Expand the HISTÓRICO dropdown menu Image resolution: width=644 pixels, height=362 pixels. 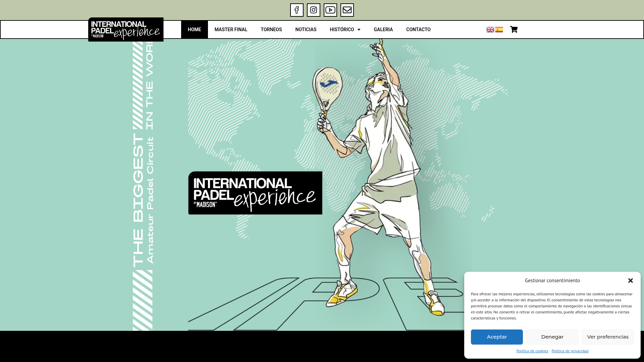point(345,29)
